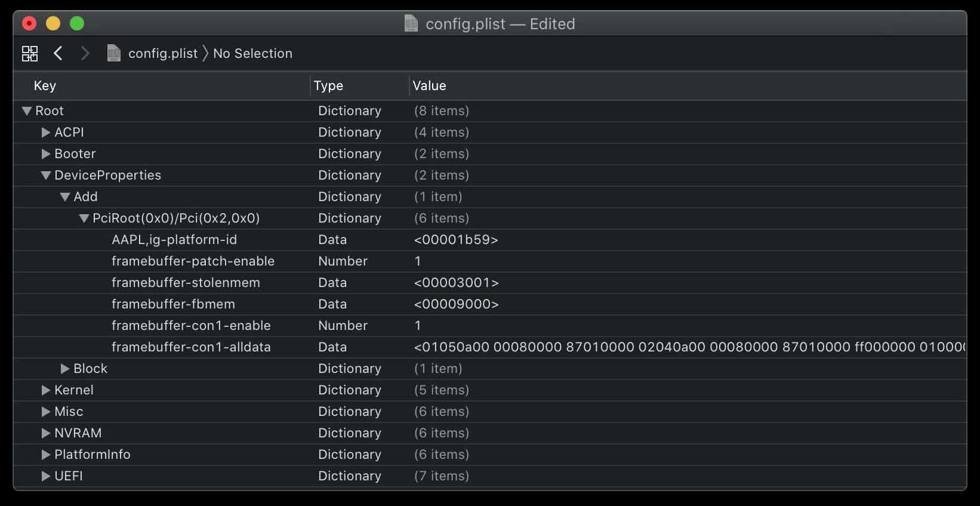980x506 pixels.
Task: Click the config.plist file icon in breadcrumb
Action: tap(113, 53)
